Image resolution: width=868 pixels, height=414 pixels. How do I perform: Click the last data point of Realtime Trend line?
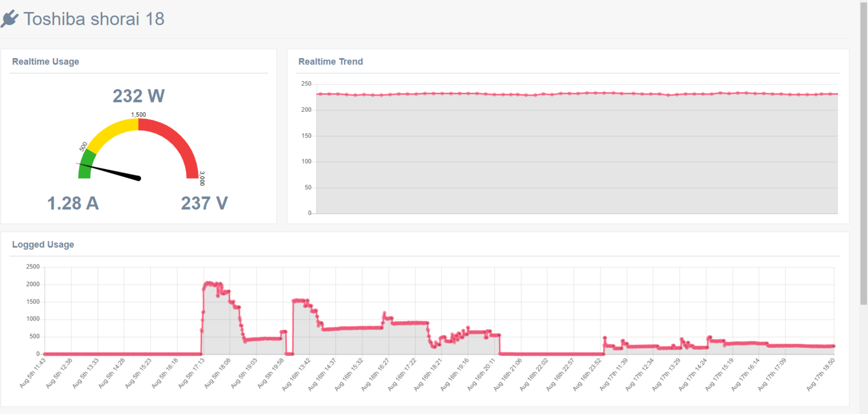837,94
